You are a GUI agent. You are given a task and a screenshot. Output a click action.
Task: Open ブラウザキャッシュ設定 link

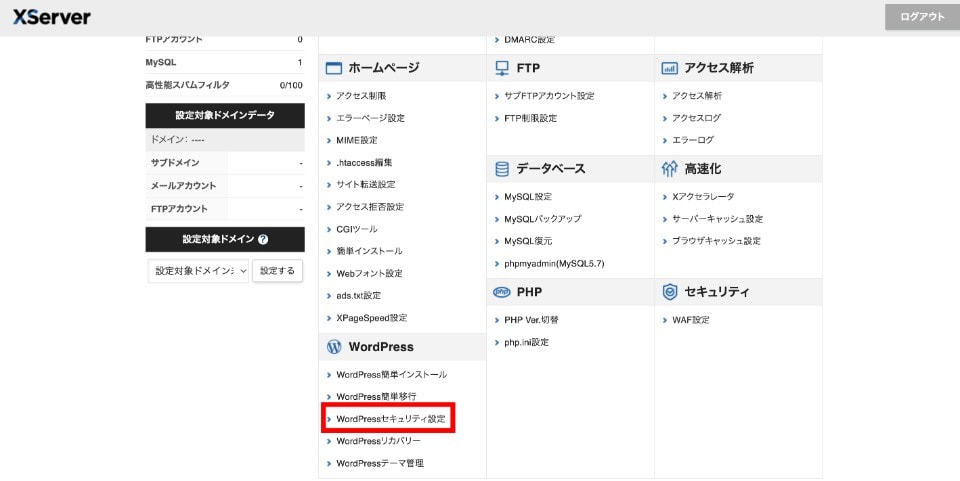716,241
